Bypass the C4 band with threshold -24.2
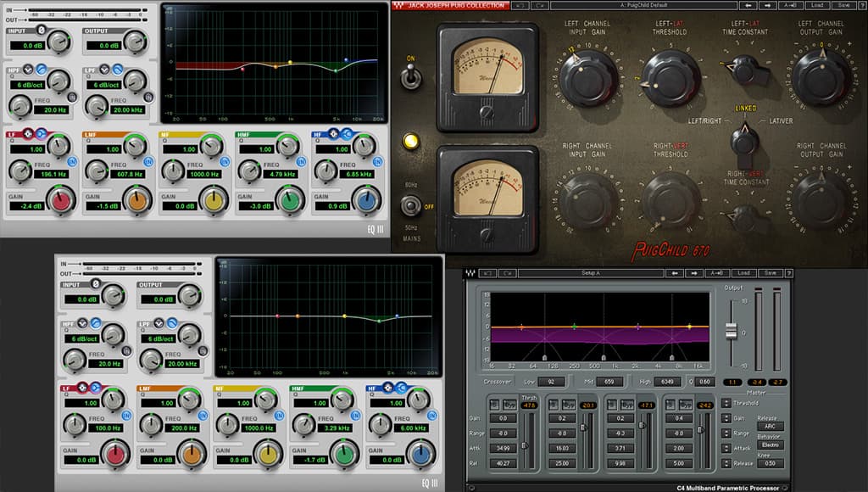 click(685, 405)
